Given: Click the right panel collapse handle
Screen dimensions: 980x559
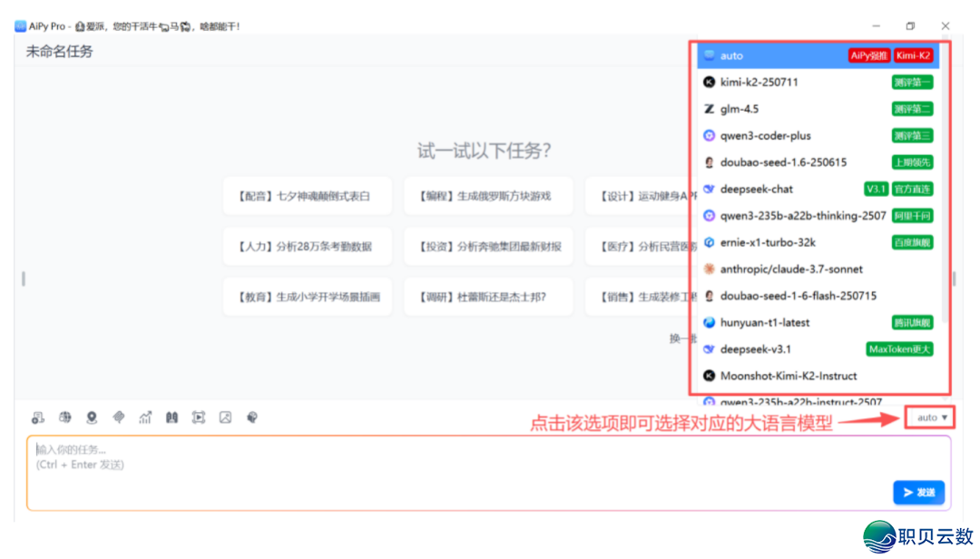Looking at the screenshot, I should (x=954, y=279).
